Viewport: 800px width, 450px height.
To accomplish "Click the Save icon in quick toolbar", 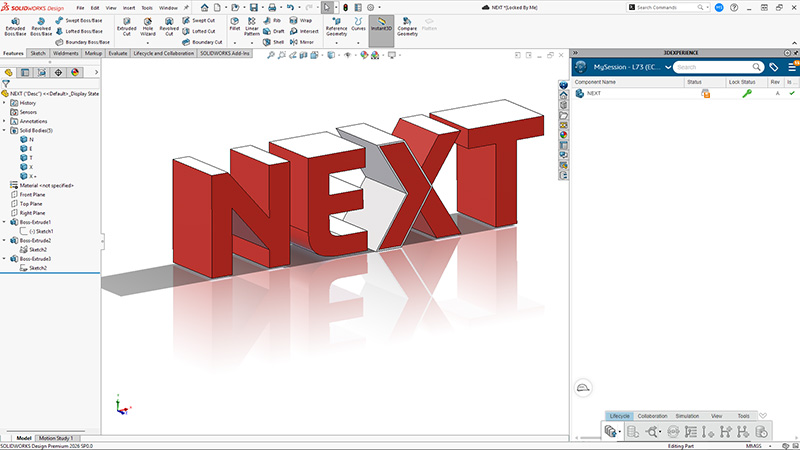I will [254, 8].
